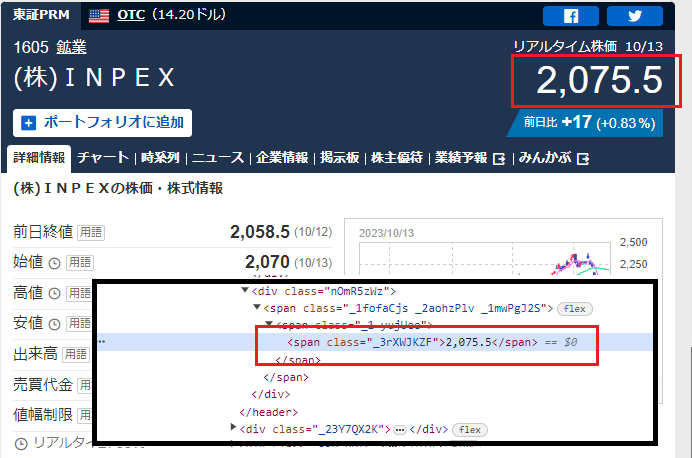
Task: Share page via Facebook icon
Action: point(571,16)
